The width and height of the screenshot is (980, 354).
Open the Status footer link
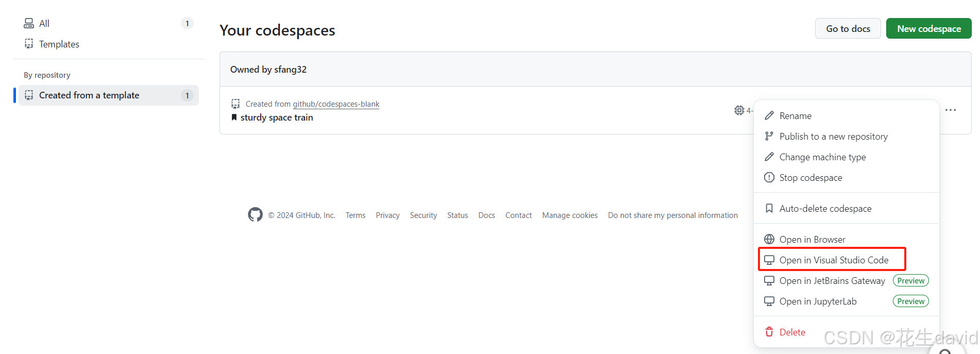click(x=458, y=215)
